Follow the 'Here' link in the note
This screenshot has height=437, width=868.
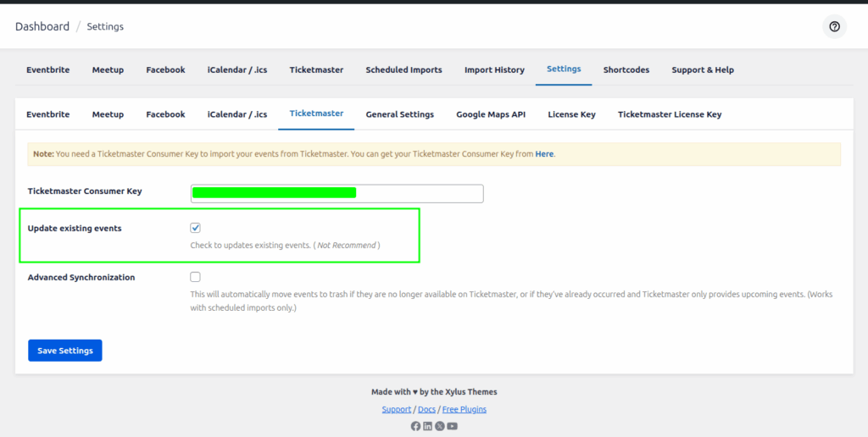[544, 154]
